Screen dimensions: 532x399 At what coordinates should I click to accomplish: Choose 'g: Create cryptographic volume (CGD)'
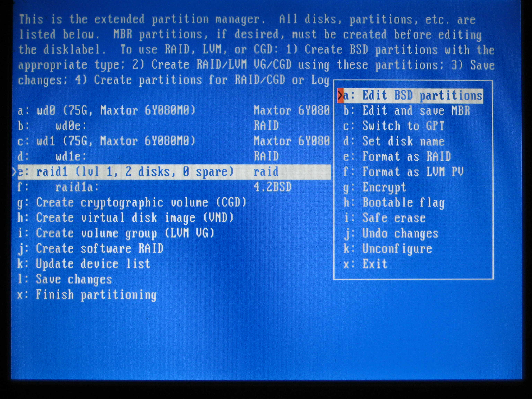[x=132, y=203]
